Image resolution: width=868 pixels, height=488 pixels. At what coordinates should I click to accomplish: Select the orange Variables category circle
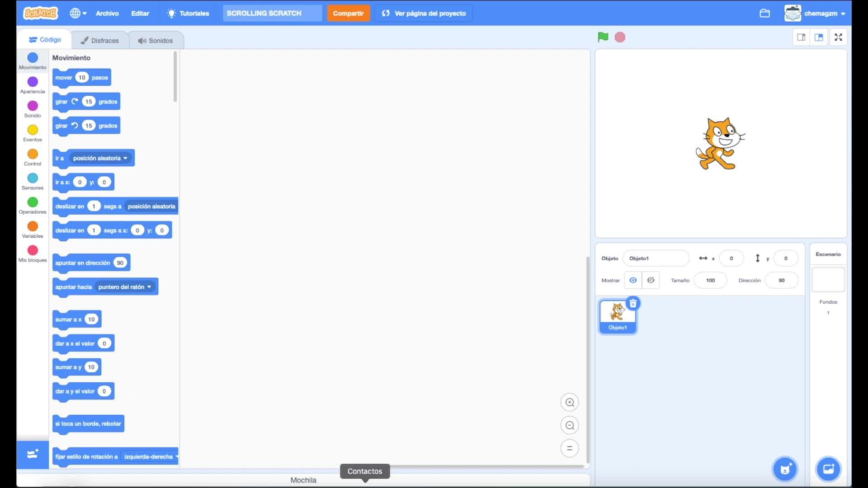[33, 226]
